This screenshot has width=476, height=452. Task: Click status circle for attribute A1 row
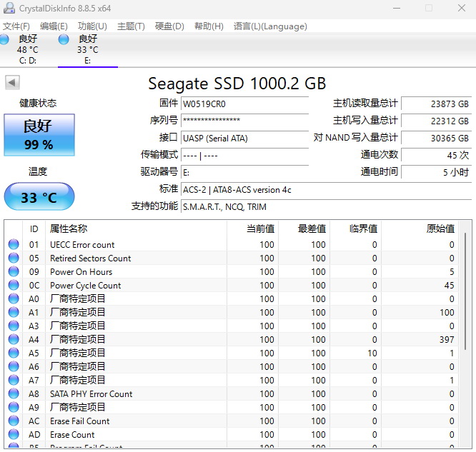click(x=14, y=312)
